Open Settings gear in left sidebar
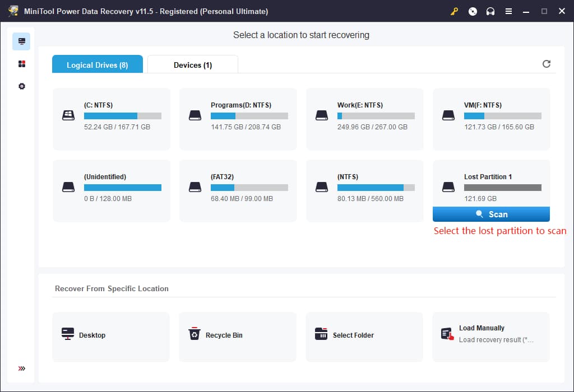Image resolution: width=574 pixels, height=392 pixels. click(21, 86)
